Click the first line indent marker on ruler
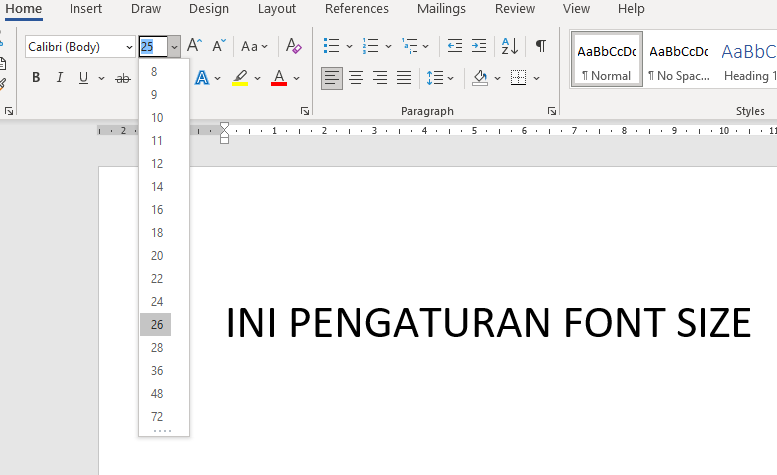The height and width of the screenshot is (475, 777). pyautogui.click(x=224, y=126)
